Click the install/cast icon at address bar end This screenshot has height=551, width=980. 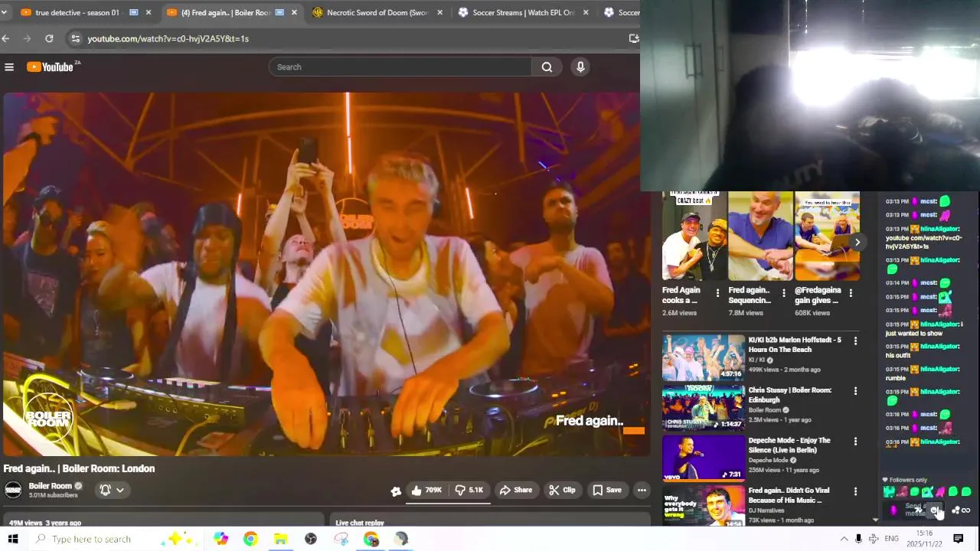click(x=634, y=38)
